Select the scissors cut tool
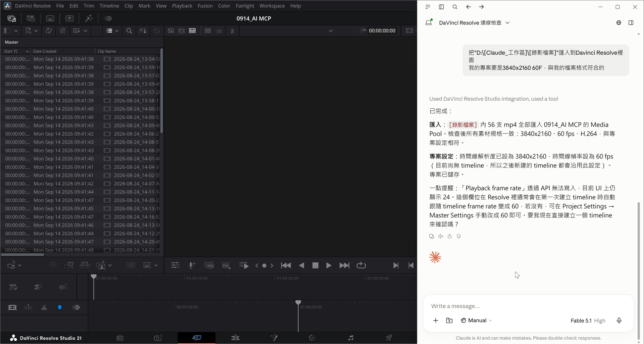 44,307
